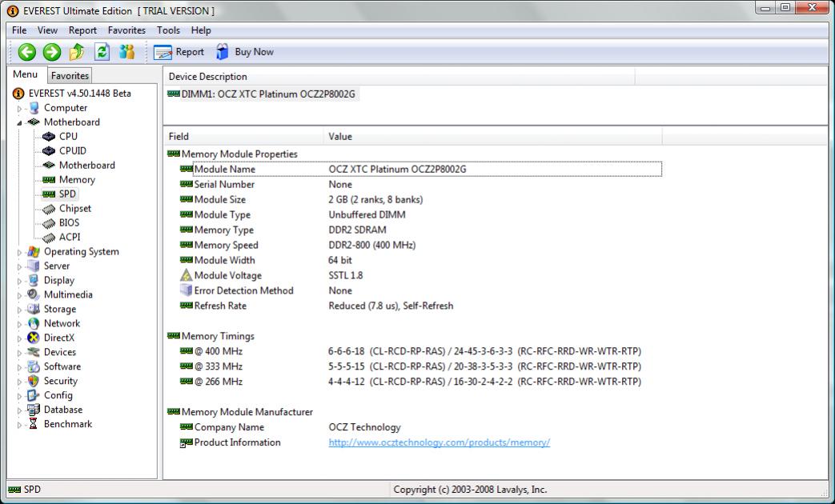The image size is (835, 504).
Task: Expand the Software tree node
Action: [20, 367]
